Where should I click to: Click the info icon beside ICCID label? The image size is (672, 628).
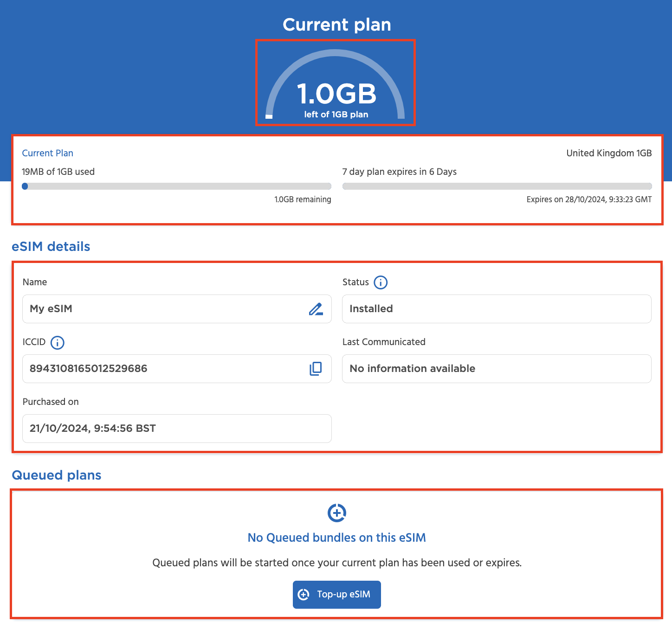coord(57,343)
